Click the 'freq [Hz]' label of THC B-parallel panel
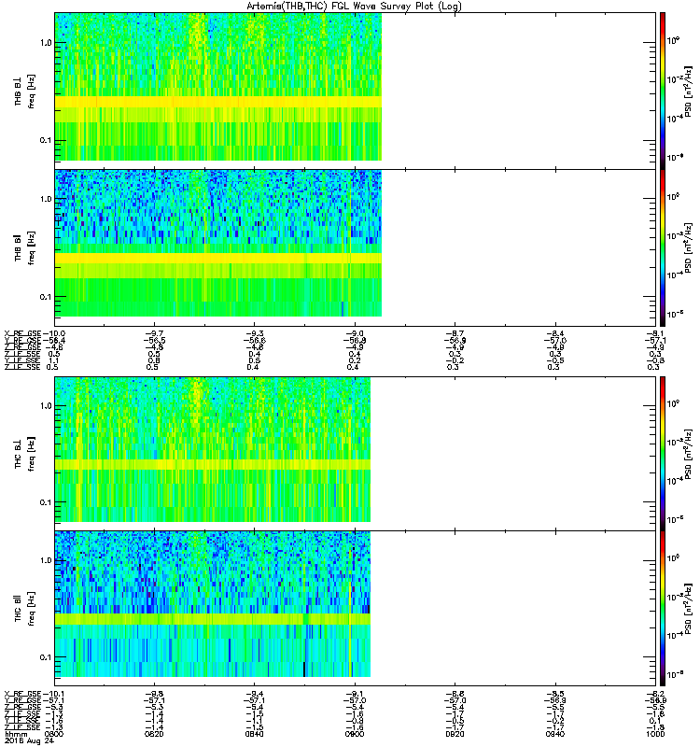The width and height of the screenshot is (700, 747). [31, 609]
